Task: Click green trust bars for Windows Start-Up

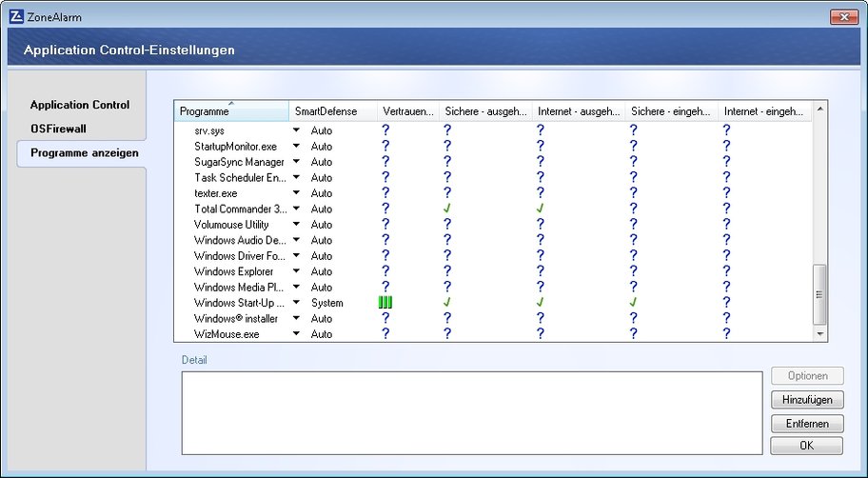Action: (x=385, y=303)
